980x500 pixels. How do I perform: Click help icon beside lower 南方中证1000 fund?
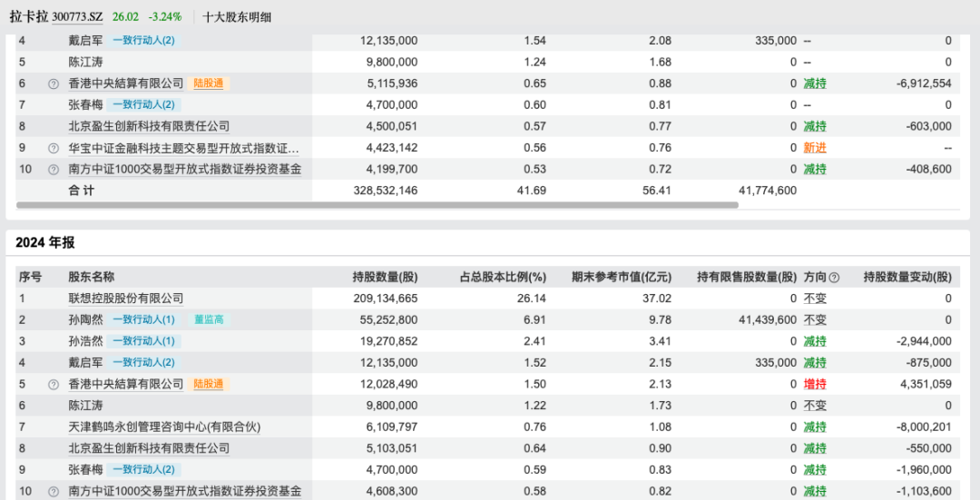coord(54,491)
